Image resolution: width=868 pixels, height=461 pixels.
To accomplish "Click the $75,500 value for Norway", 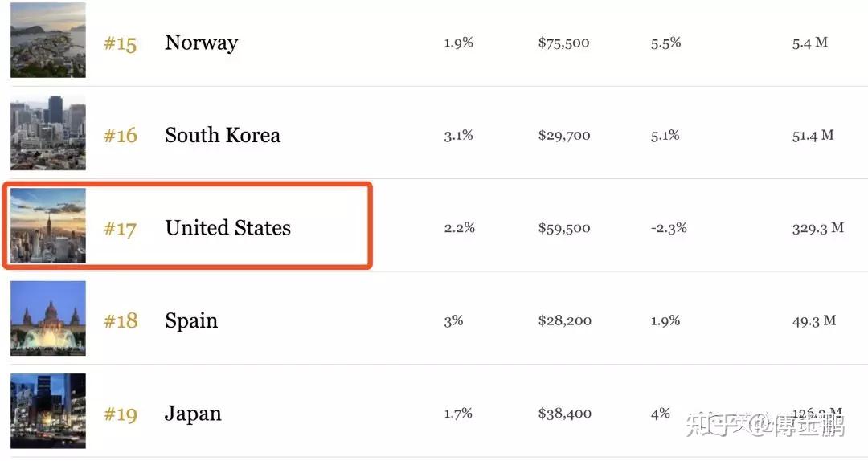I will pos(563,43).
